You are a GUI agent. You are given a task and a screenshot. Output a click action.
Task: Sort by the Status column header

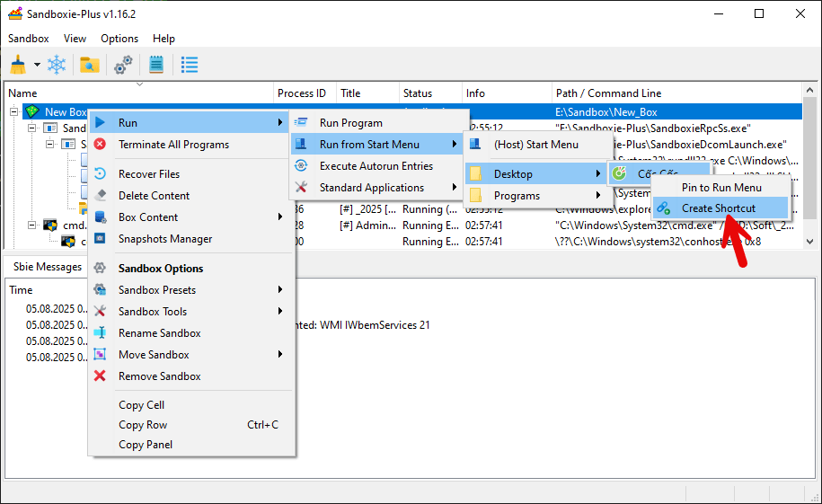pyautogui.click(x=430, y=93)
